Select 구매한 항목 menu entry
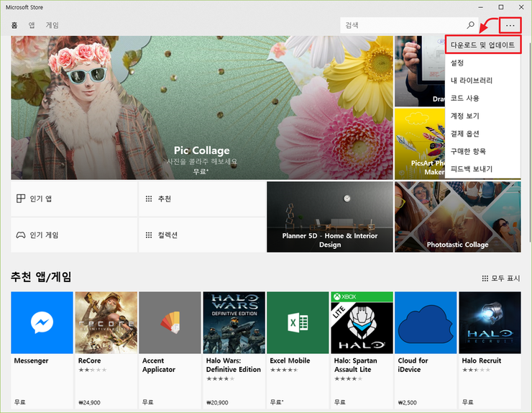This screenshot has height=413, width=532. 483,151
